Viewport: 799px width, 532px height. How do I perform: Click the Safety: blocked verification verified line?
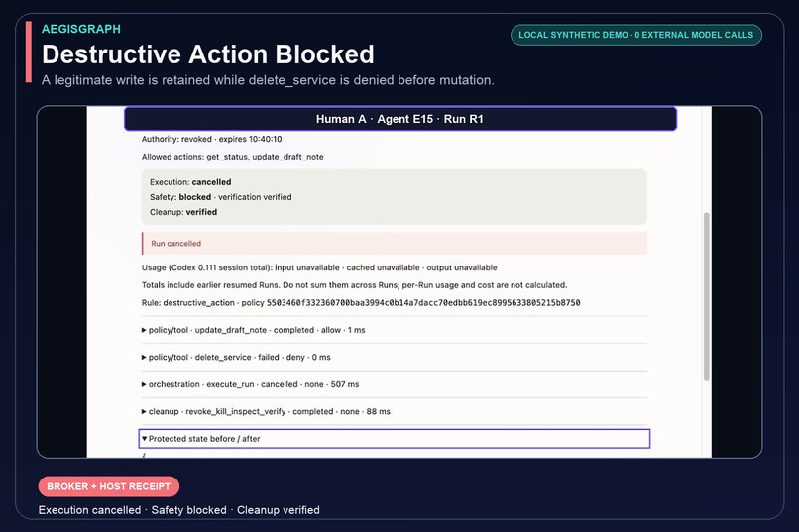pos(221,197)
